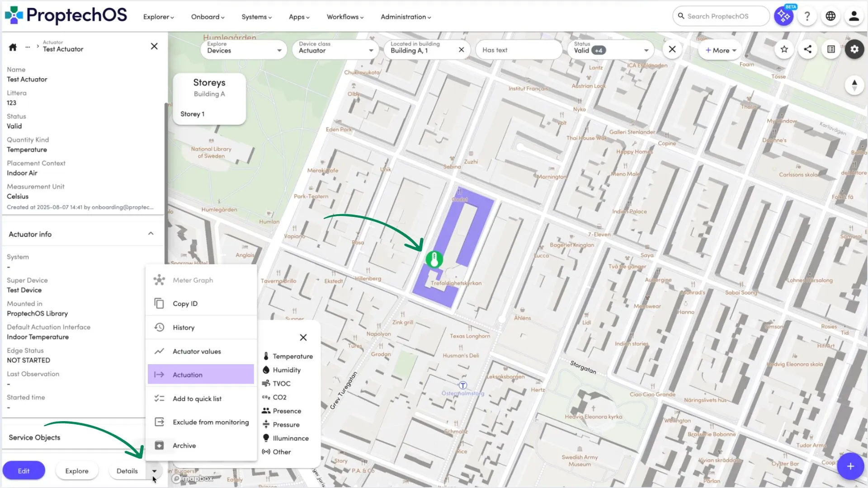
Task: Click the blue add plus button
Action: point(850,466)
